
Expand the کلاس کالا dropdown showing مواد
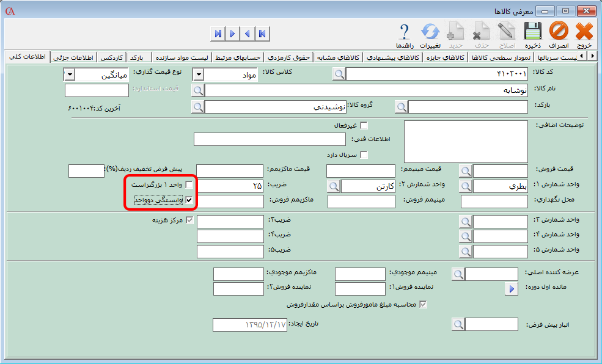click(198, 75)
